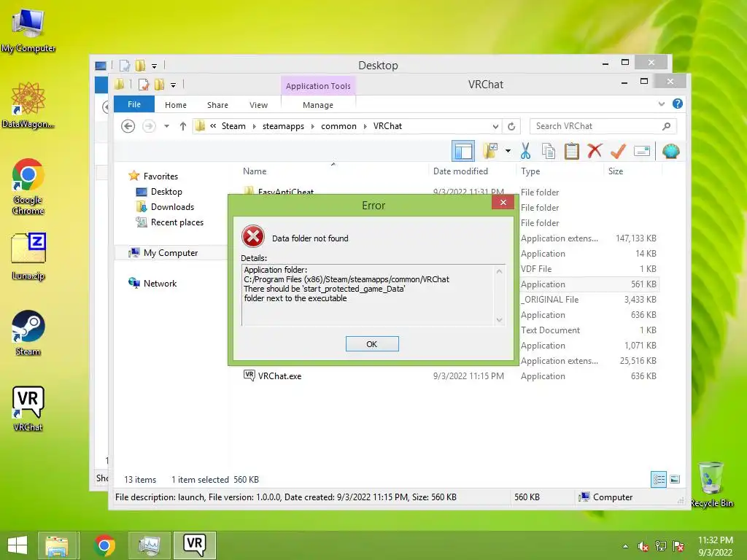Open the Windows Start button

pyautogui.click(x=18, y=545)
